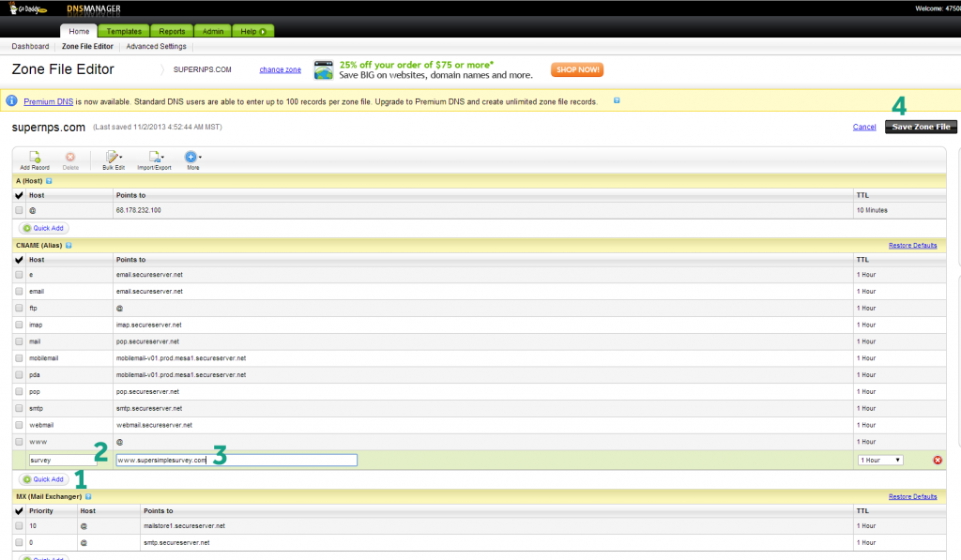961x560 pixels.
Task: Click the info icon in Premium DNS banner
Action: pos(11,100)
